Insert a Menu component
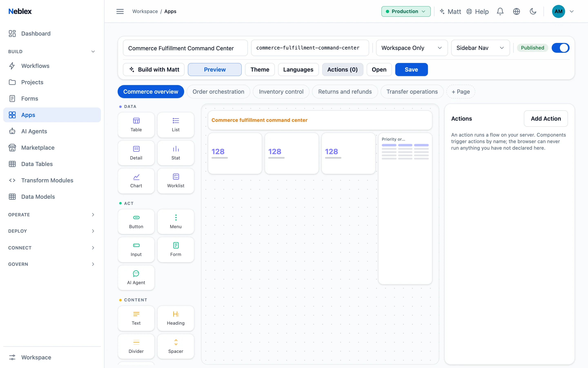The height and width of the screenshot is (368, 588). [176, 222]
